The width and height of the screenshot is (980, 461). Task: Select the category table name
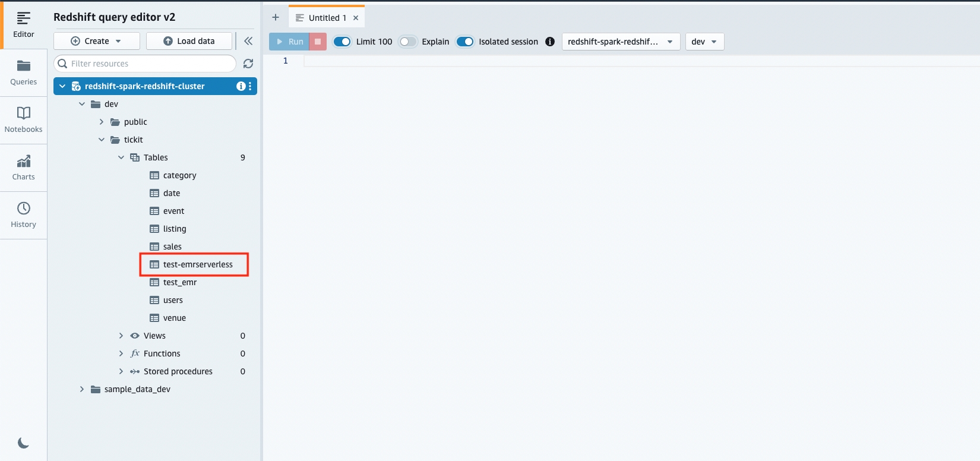179,175
